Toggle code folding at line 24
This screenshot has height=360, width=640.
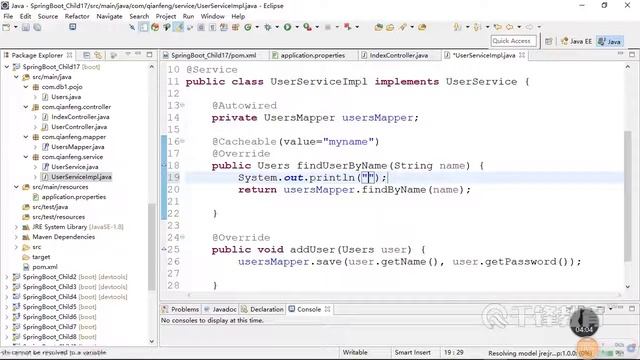click(182, 237)
